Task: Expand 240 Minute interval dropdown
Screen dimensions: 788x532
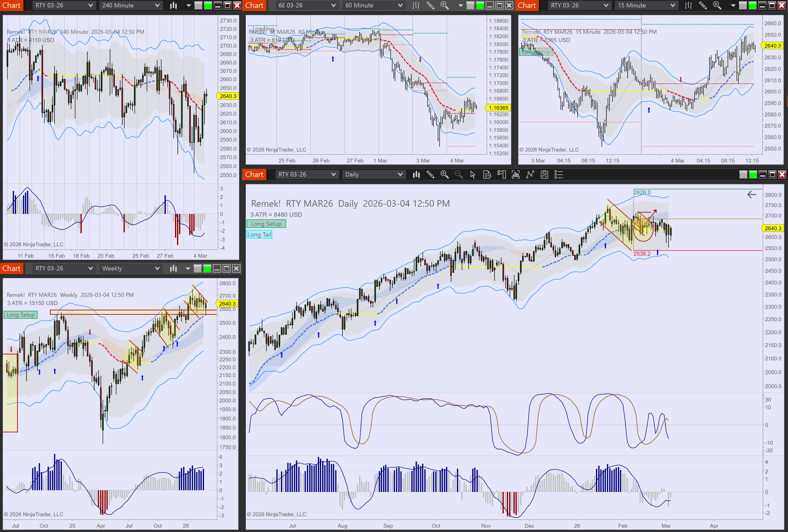Action: click(130, 5)
